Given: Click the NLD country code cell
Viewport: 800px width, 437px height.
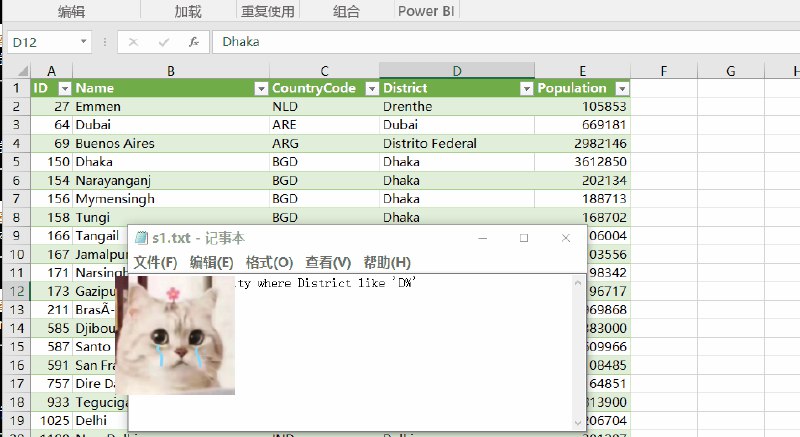Looking at the screenshot, I should coord(324,107).
